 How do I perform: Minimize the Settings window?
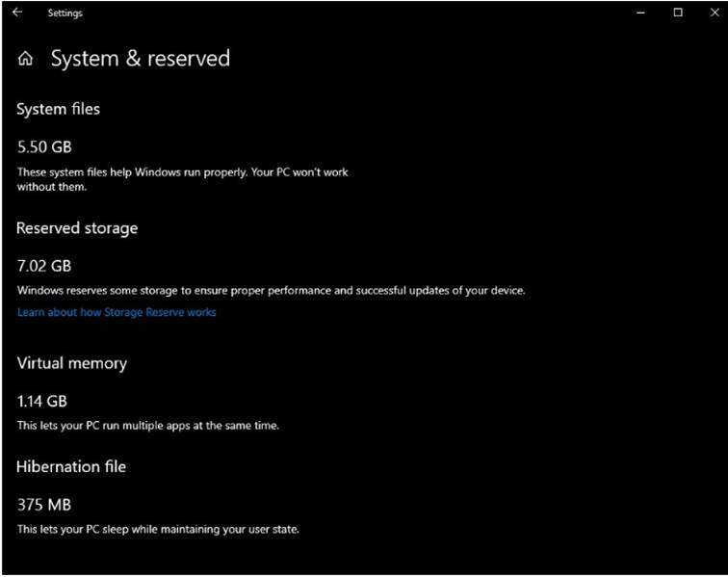(640, 13)
